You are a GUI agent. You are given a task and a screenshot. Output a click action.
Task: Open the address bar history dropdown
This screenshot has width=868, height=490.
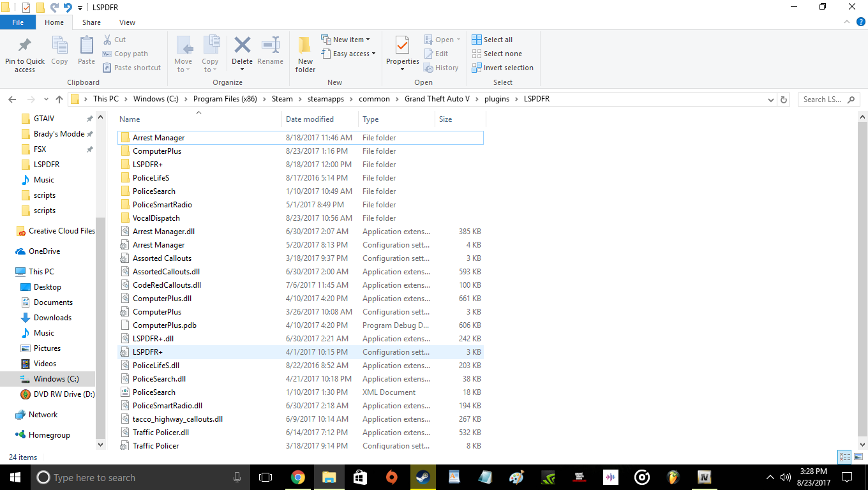770,100
